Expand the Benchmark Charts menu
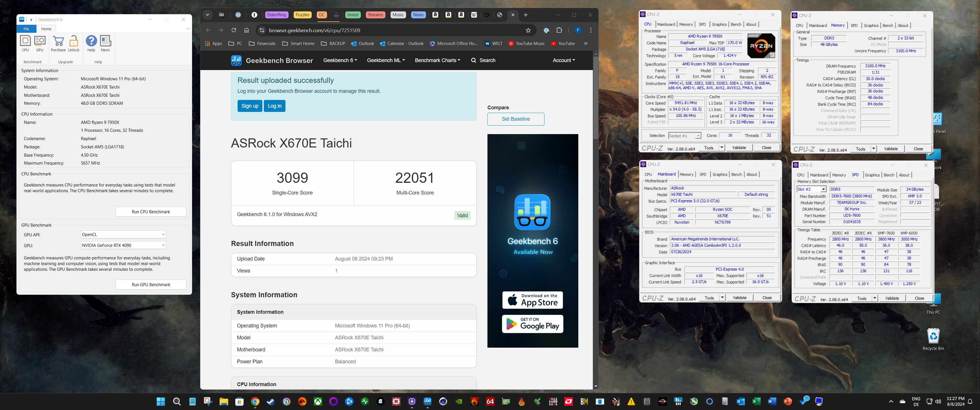Screen dimensions: 980x410 click(438, 60)
